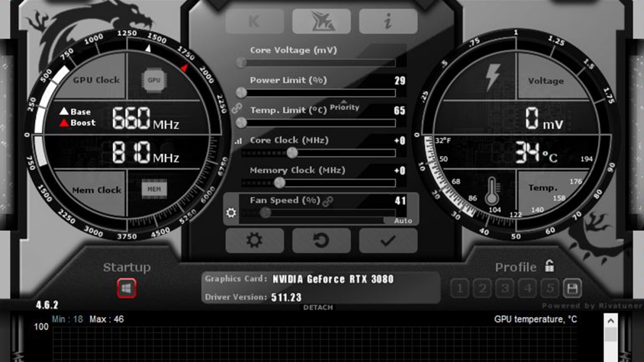Click Temp. Limit value 65
Image resolution: width=644 pixels, height=362 pixels.
tap(400, 111)
